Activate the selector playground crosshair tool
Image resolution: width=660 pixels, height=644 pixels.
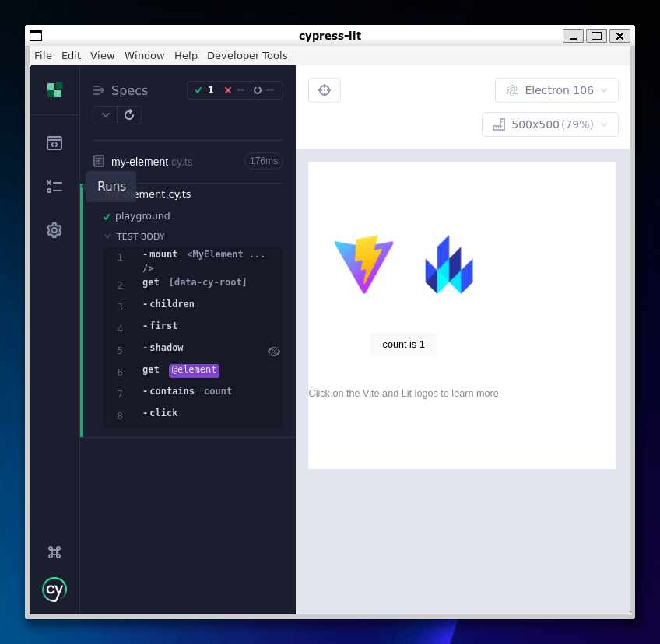[325, 89]
